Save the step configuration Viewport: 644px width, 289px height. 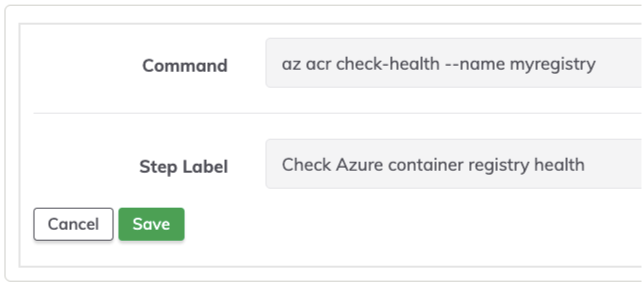coord(151,224)
